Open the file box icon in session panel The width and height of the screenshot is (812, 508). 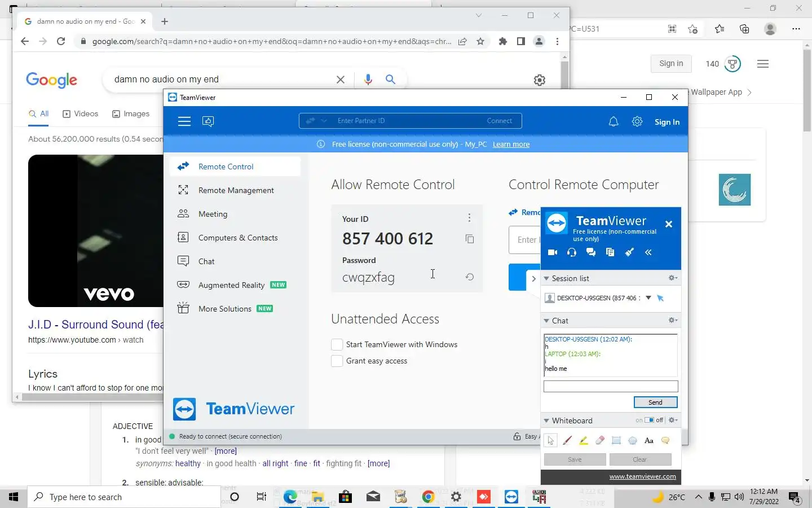(610, 252)
